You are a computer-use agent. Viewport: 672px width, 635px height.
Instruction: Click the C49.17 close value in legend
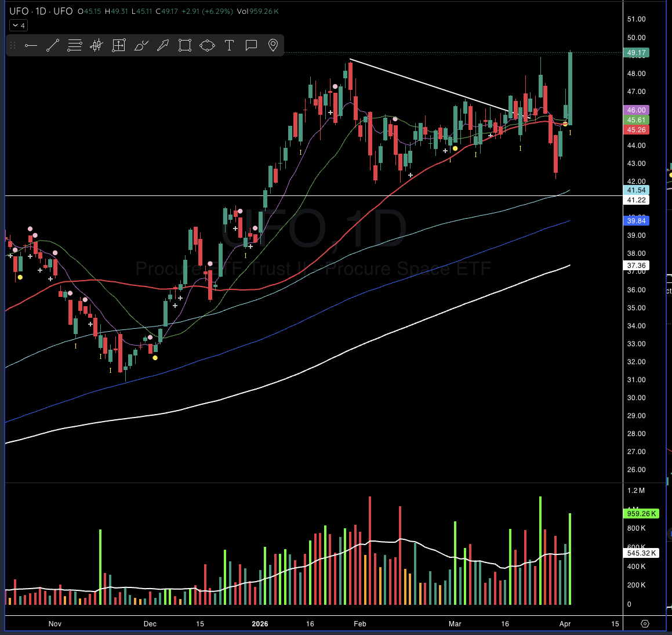(167, 12)
